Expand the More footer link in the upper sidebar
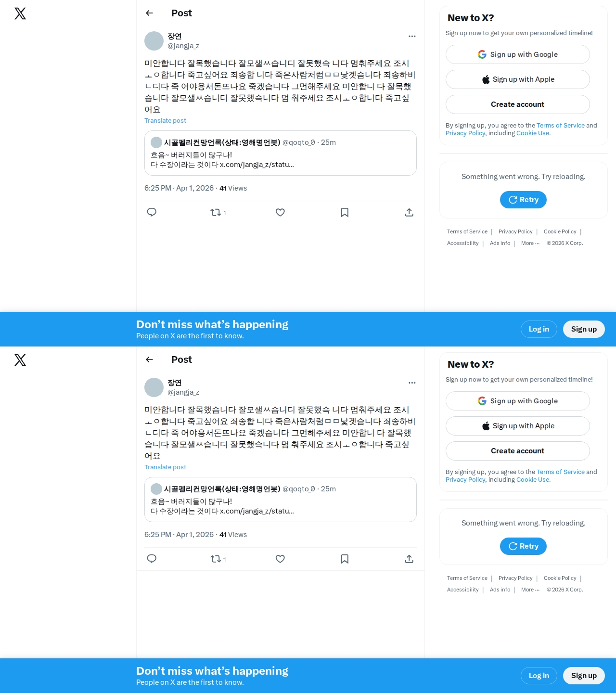Viewport: 616px width, 693px height. click(x=530, y=243)
